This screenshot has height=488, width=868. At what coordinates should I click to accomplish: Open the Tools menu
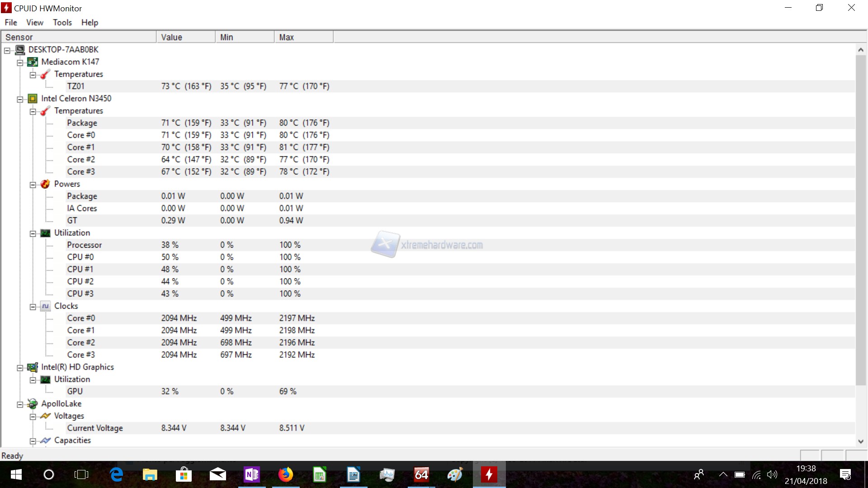click(x=62, y=23)
